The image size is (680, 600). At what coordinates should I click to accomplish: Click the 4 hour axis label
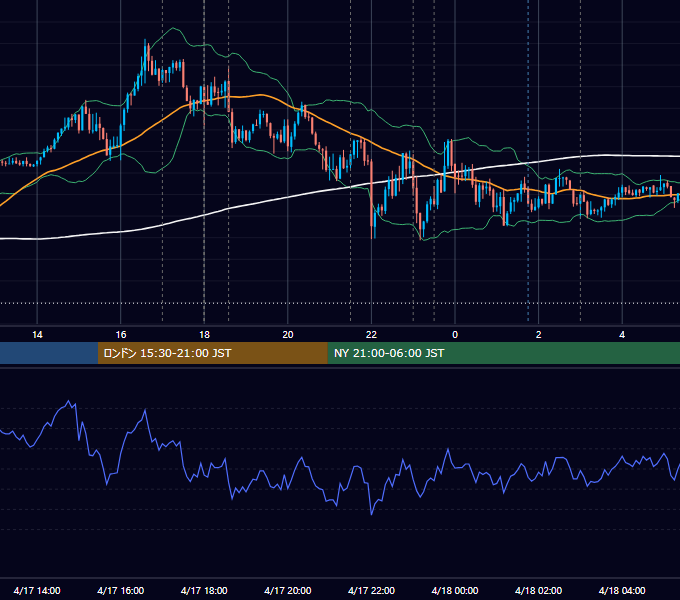(x=622, y=335)
